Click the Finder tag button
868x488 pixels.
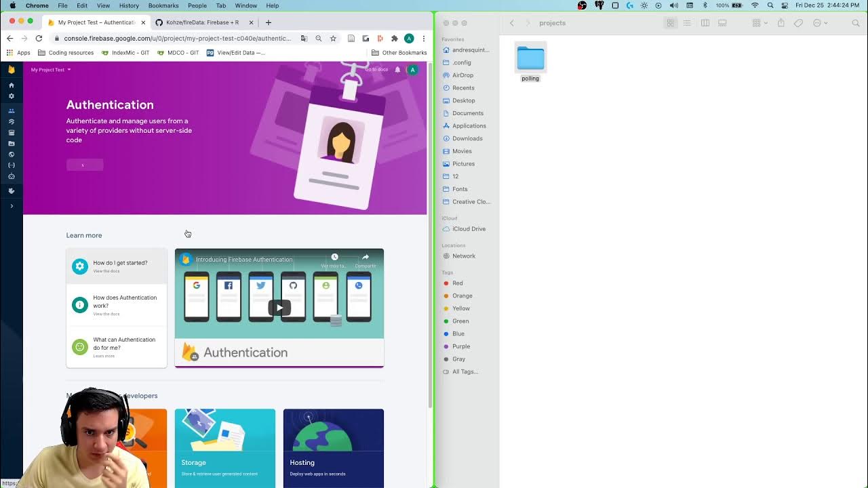799,23
